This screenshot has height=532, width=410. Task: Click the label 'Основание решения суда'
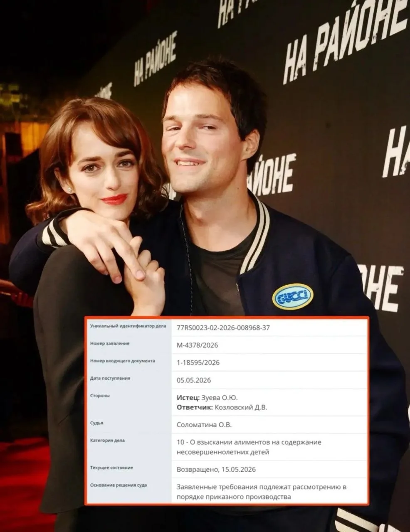tap(119, 485)
